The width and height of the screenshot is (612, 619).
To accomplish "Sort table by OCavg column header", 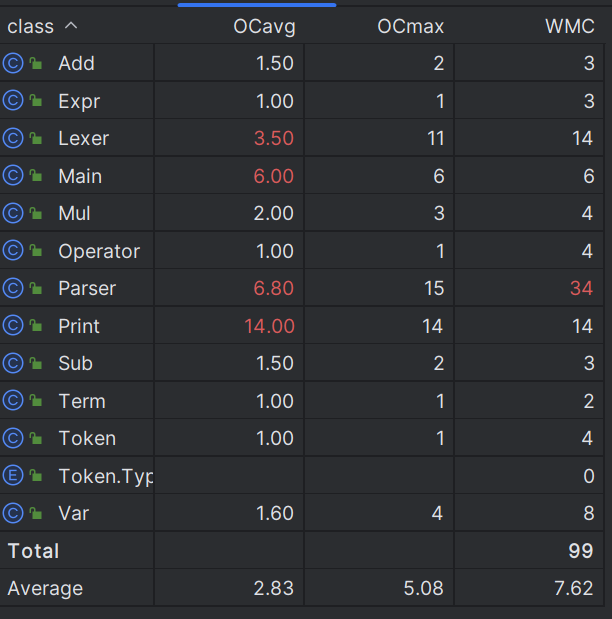I will pyautogui.click(x=264, y=26).
